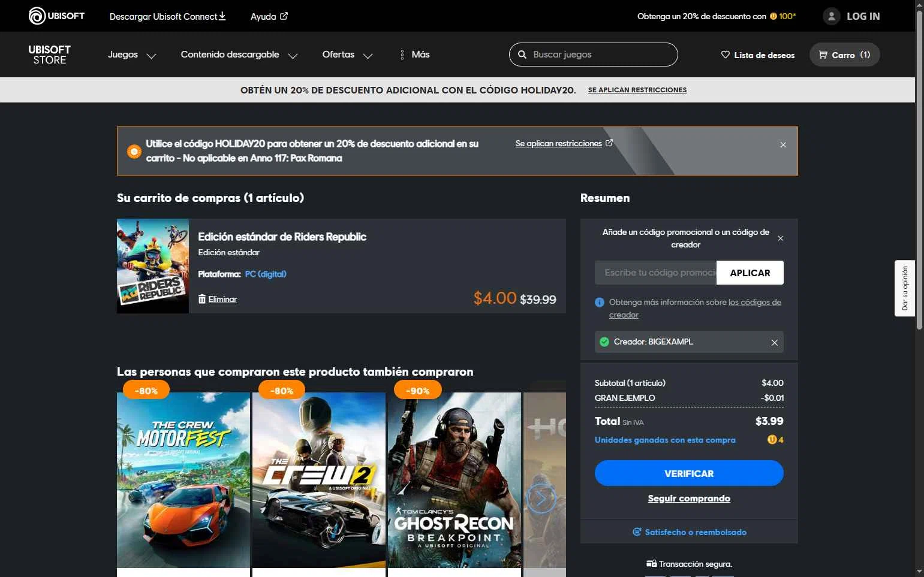Image resolution: width=924 pixels, height=577 pixels.
Task: Click the three-dot icon next to Más
Action: [402, 55]
